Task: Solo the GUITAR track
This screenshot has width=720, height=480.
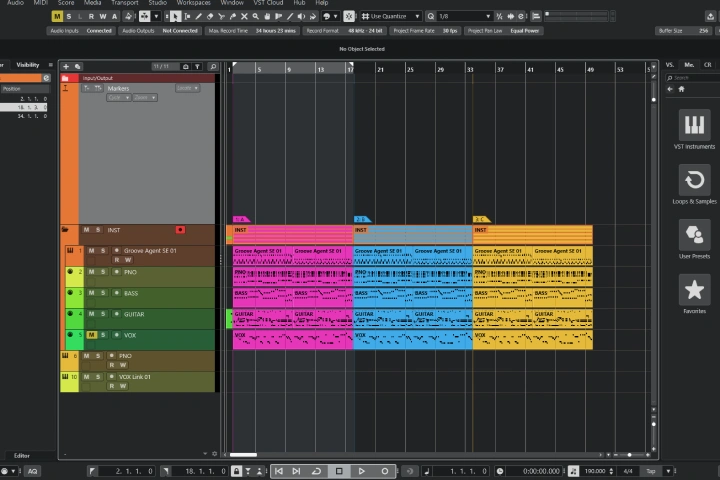Action: tap(103, 314)
